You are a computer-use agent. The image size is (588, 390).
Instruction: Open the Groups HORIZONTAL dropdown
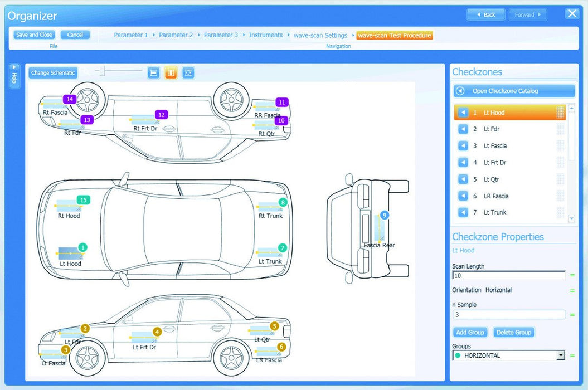[560, 355]
